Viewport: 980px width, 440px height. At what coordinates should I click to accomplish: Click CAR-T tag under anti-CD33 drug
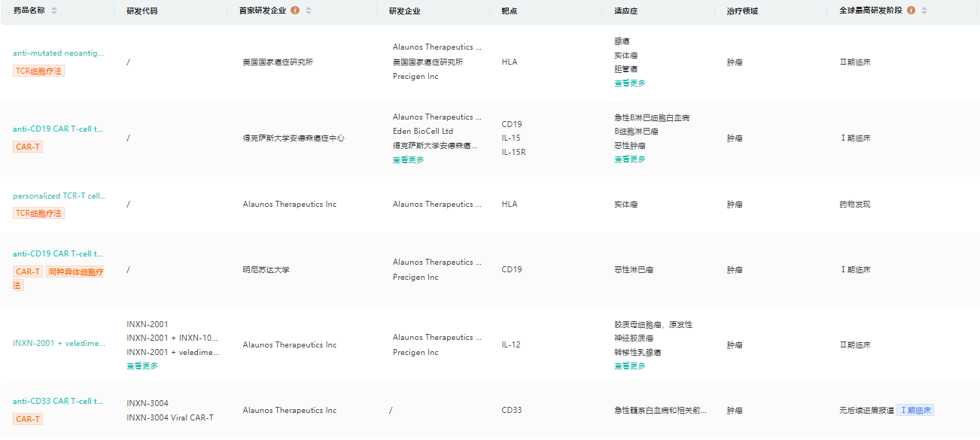[28, 419]
